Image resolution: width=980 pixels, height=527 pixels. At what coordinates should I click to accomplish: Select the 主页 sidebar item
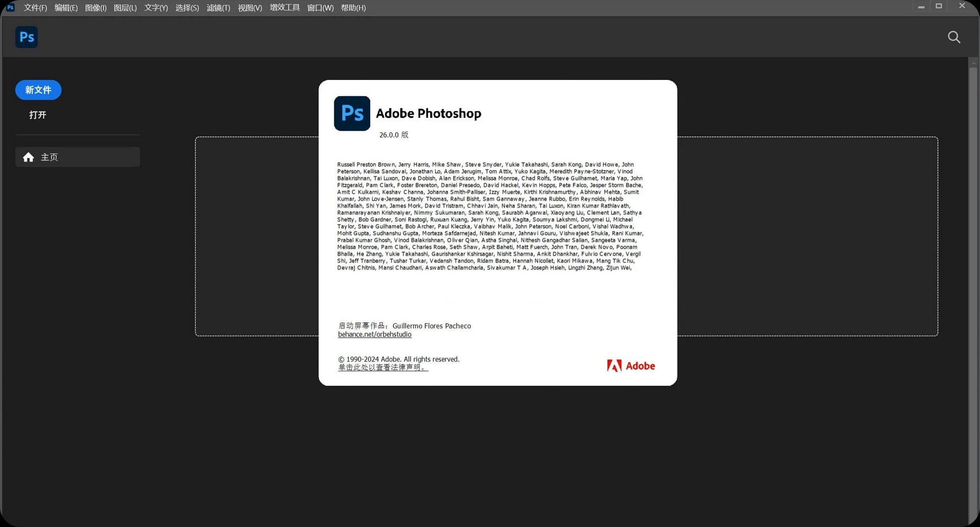coord(77,157)
